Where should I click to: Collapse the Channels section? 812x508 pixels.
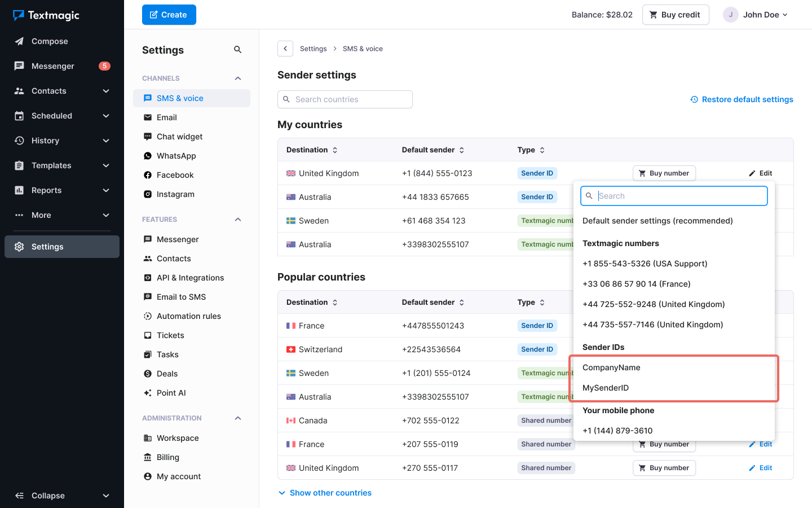pyautogui.click(x=237, y=78)
